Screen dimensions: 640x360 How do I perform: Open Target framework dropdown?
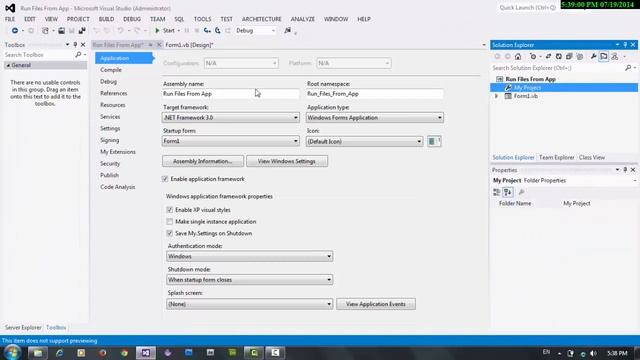pyautogui.click(x=231, y=118)
